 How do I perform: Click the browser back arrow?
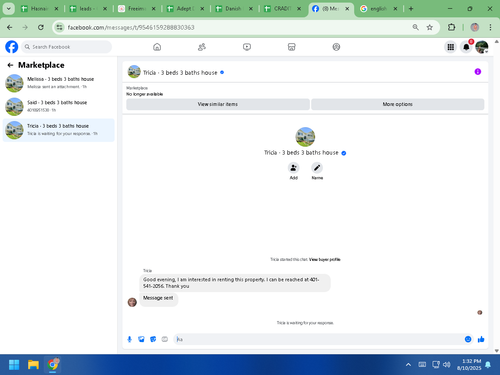[x=10, y=27]
